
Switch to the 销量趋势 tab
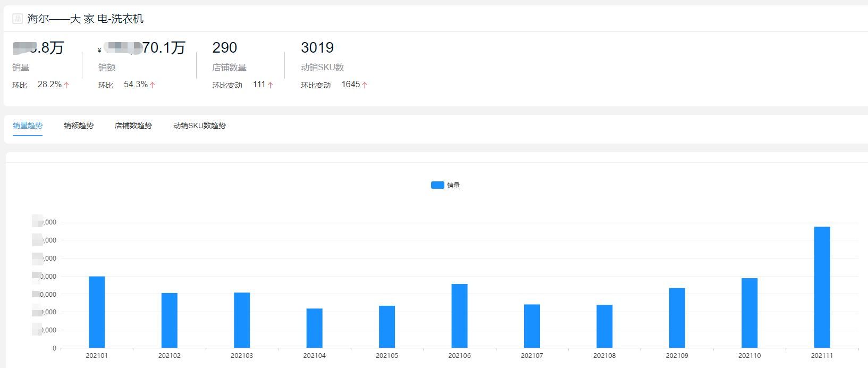pos(28,126)
